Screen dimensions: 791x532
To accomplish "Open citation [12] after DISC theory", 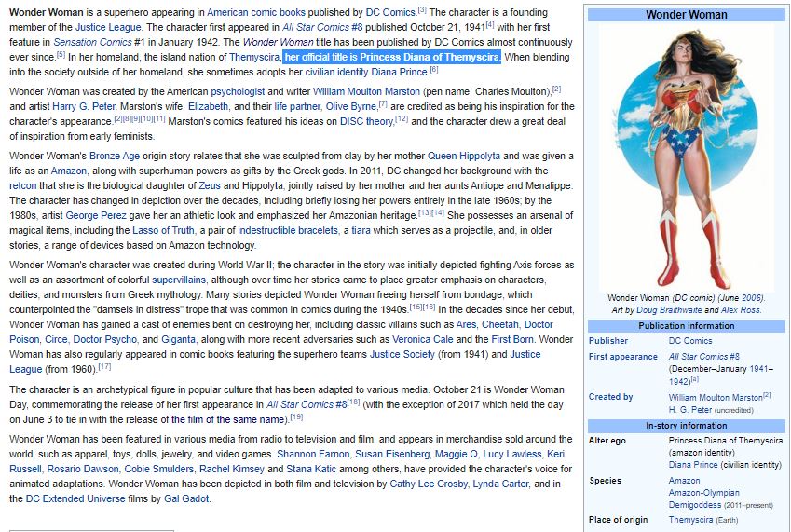I will point(402,119).
